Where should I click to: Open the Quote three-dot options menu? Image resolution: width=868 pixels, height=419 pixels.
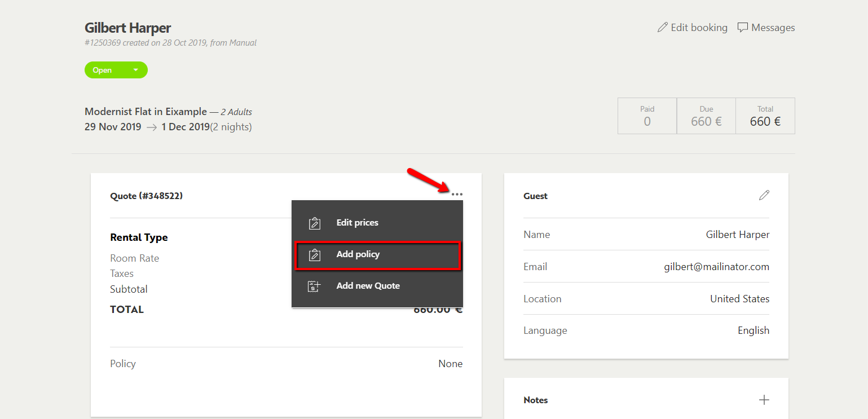click(457, 195)
